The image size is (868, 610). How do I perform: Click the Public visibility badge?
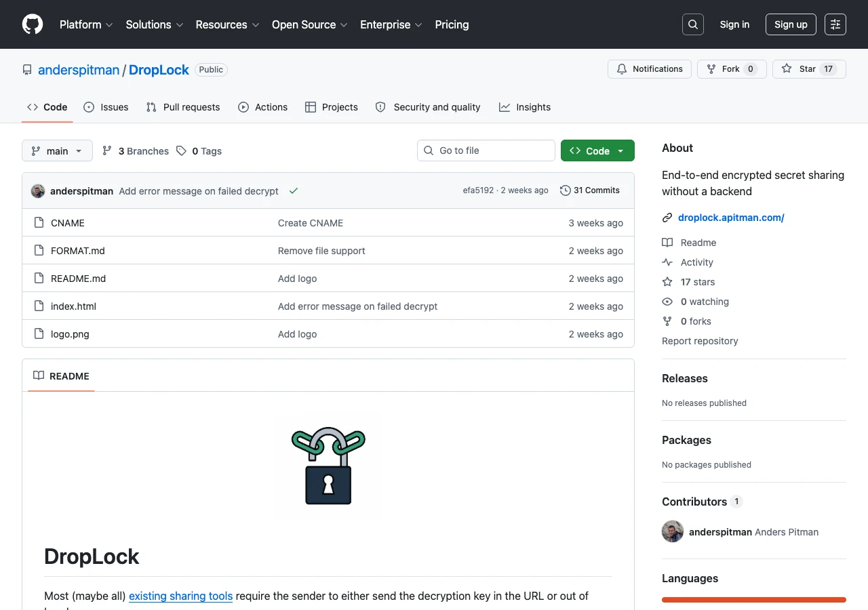click(211, 70)
